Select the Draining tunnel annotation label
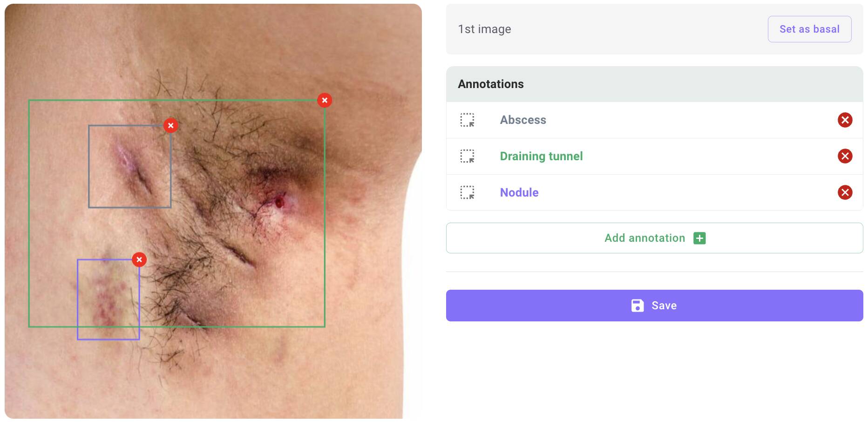This screenshot has height=422, width=868. pyautogui.click(x=541, y=156)
